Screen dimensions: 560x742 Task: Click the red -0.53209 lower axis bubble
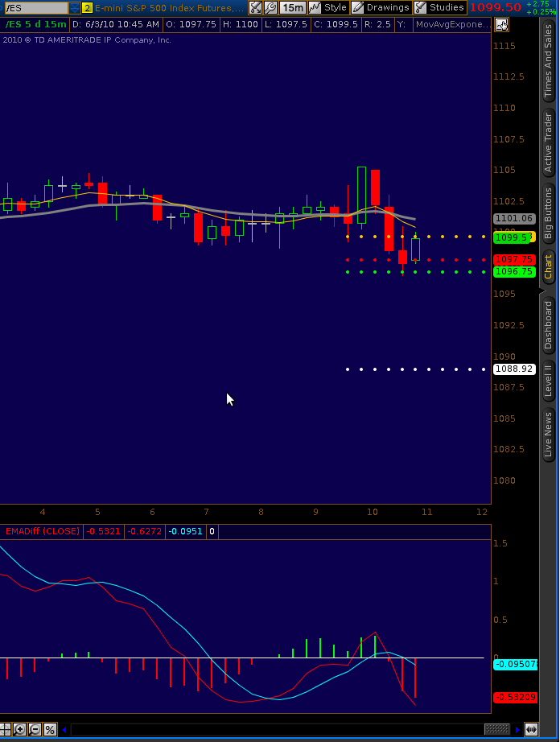515,697
